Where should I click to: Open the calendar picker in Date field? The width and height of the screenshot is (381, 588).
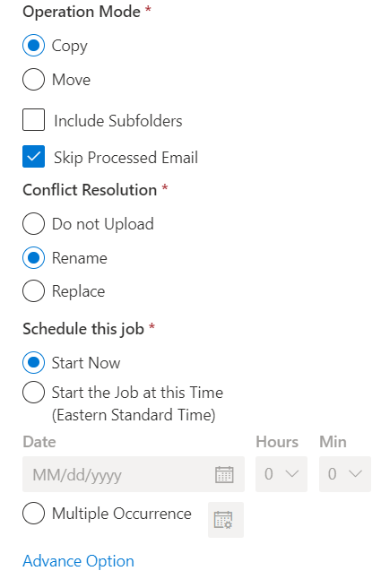click(224, 474)
